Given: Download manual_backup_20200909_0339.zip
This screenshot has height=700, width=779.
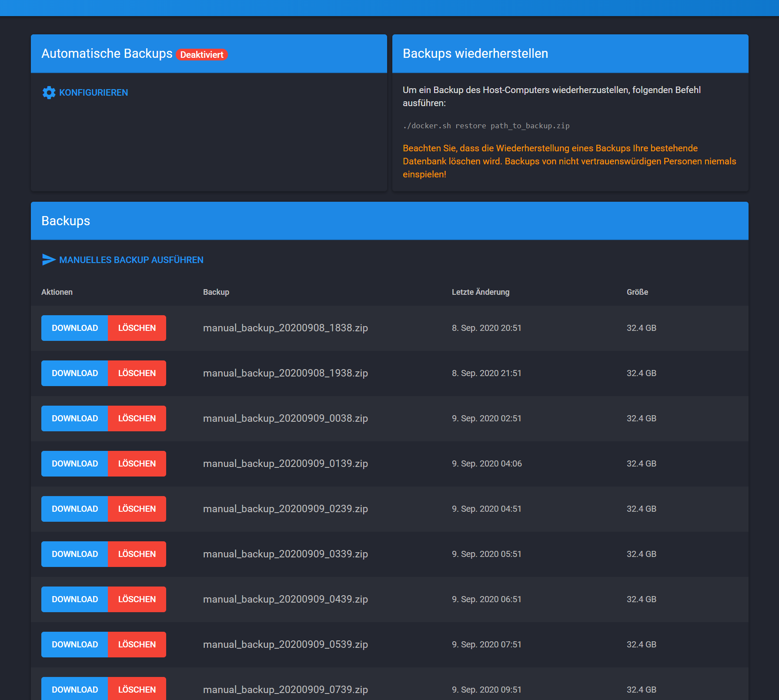Looking at the screenshot, I should tap(75, 554).
